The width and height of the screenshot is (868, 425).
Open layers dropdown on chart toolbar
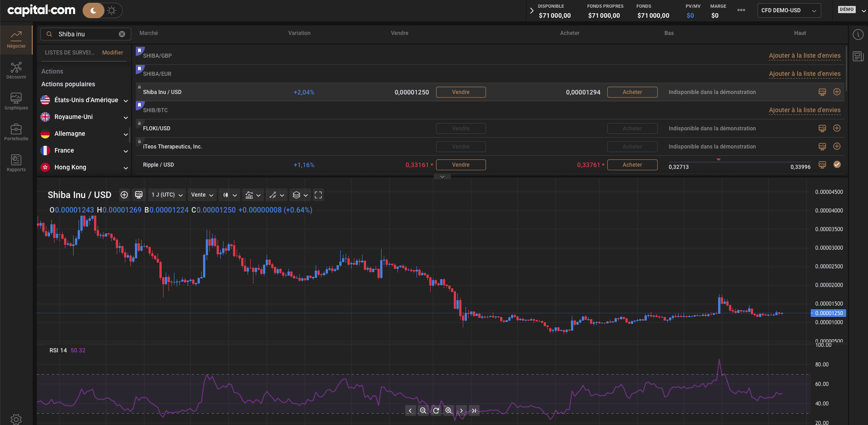pyautogui.click(x=301, y=195)
